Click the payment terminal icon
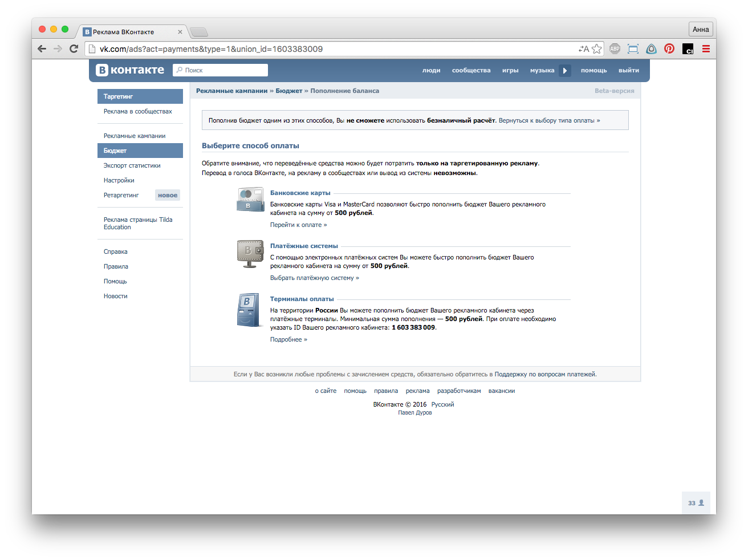The image size is (748, 560). [x=250, y=310]
